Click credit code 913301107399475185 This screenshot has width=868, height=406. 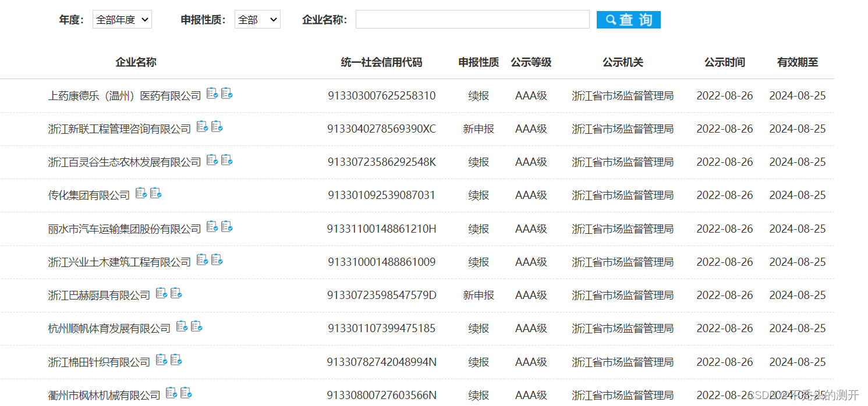point(382,329)
